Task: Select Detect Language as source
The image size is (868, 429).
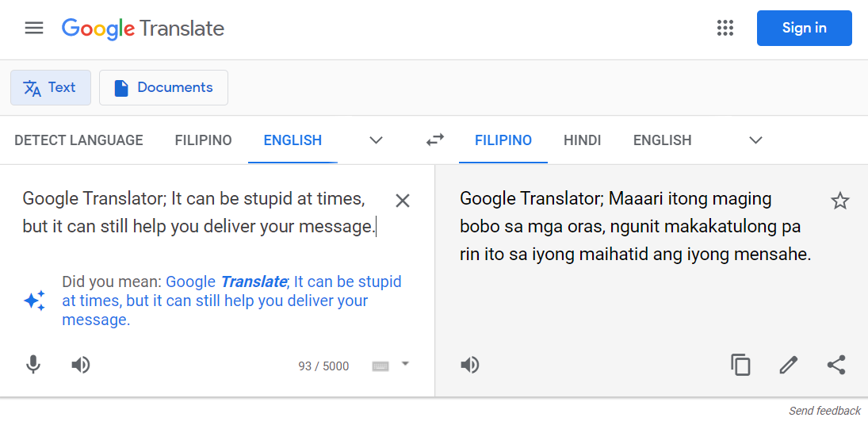Action: click(x=78, y=140)
